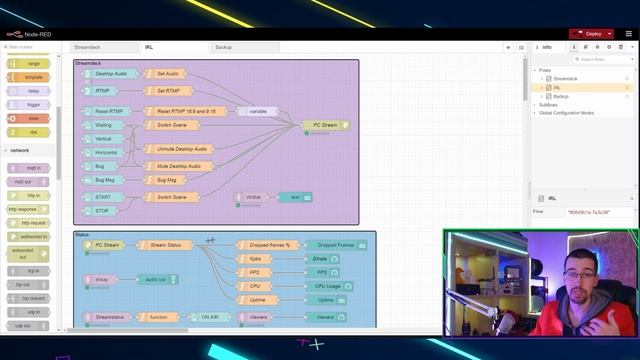This screenshot has width=640, height=360.
Task: Open the Deploy options dropdown arrow
Action: pos(609,34)
